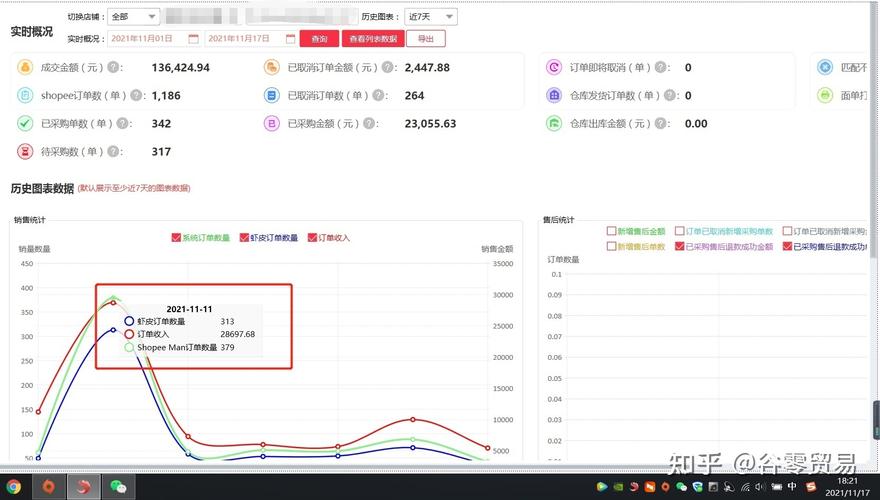Viewport: 880px width, 500px height.
Task: Click the 售后统计 panel title
Action: point(558,220)
